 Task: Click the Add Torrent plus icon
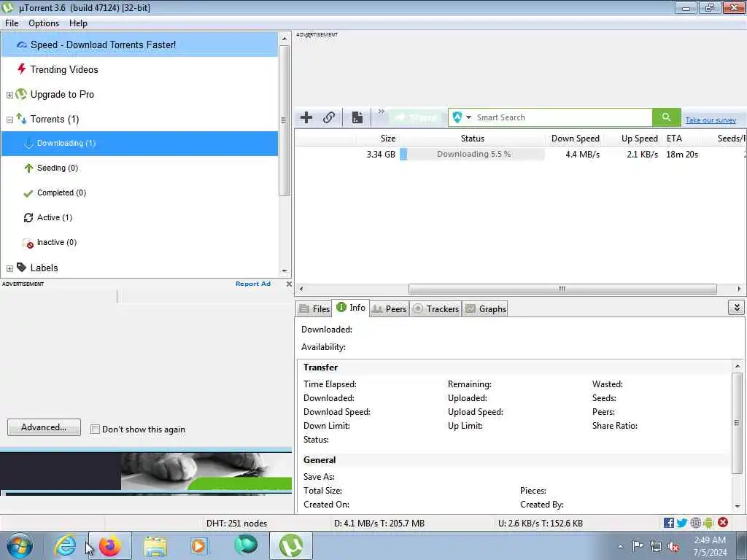tap(306, 117)
